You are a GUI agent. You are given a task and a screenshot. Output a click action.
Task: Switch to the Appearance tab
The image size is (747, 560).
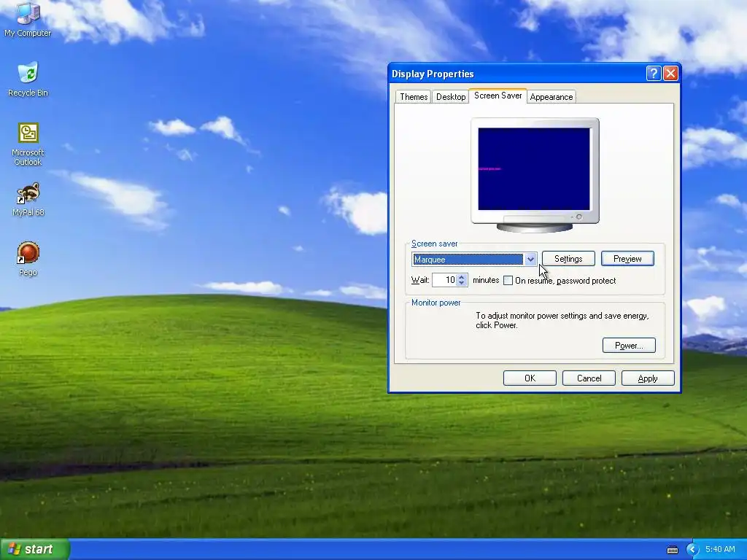[551, 97]
